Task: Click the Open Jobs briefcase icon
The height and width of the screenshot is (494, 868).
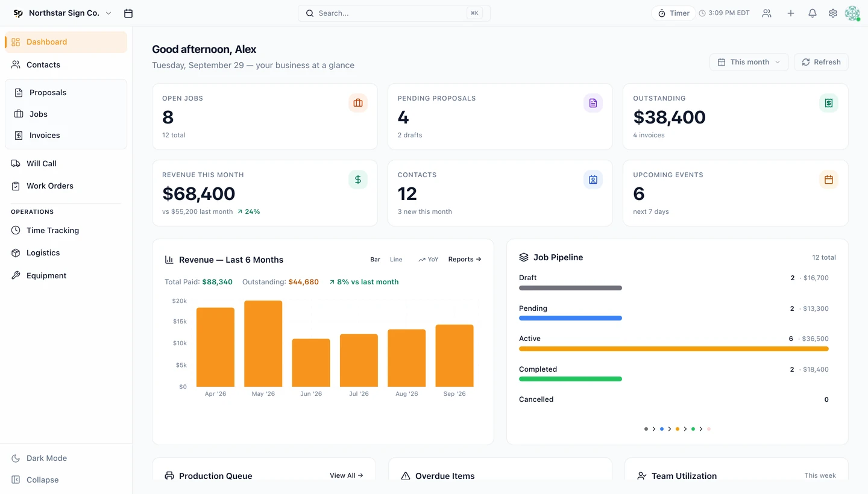Action: tap(358, 103)
